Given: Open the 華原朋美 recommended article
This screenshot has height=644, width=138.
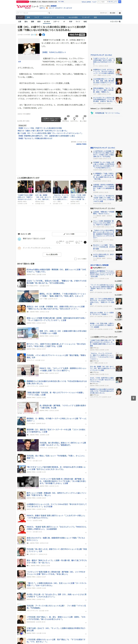Looking at the screenshot, I should tap(56, 270).
